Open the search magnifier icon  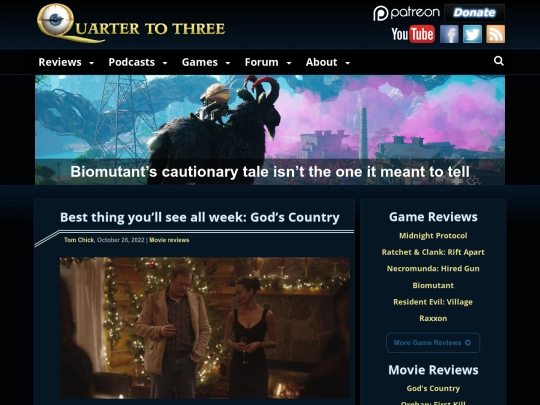[x=498, y=61]
